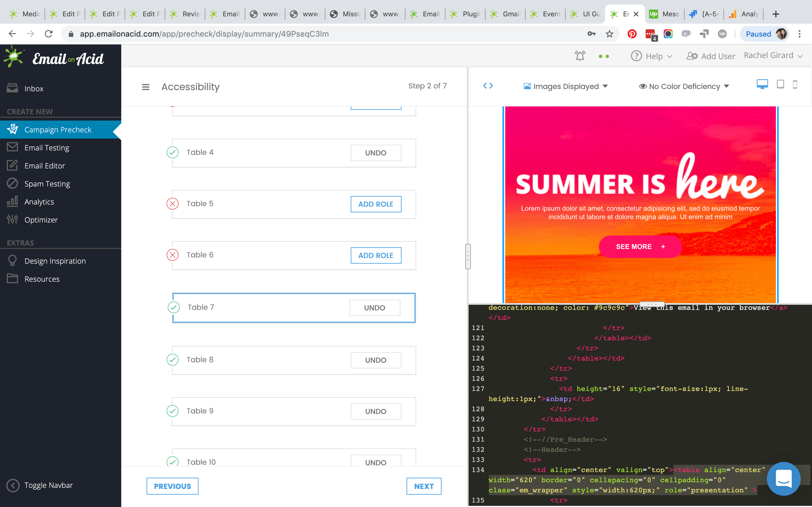Click the Toggle Navbar arrow icon

[x=13, y=485]
